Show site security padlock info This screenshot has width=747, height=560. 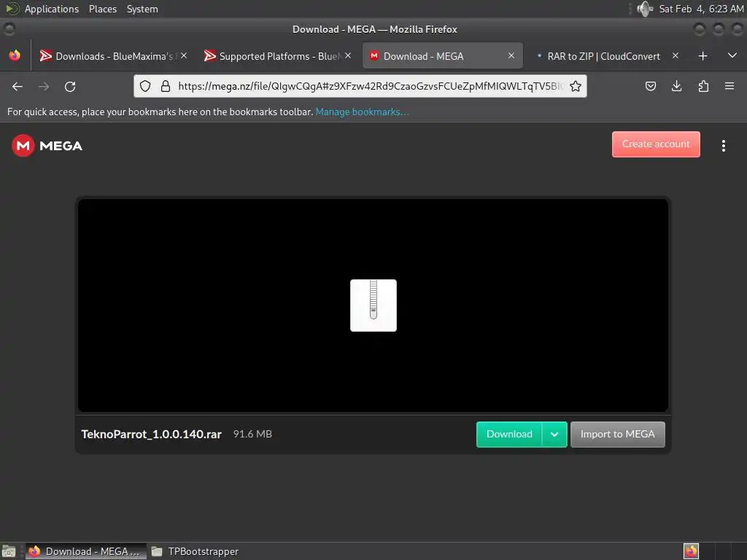tap(166, 86)
